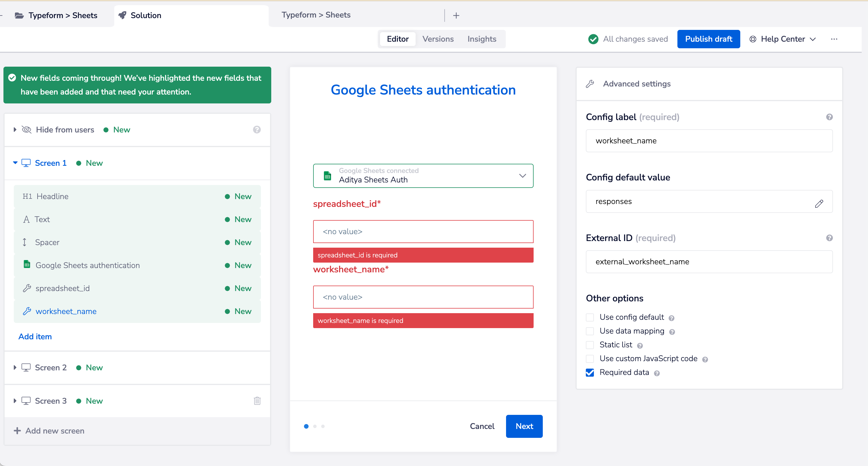Uncheck the Required data checkbox
The height and width of the screenshot is (466, 868).
pyautogui.click(x=590, y=373)
